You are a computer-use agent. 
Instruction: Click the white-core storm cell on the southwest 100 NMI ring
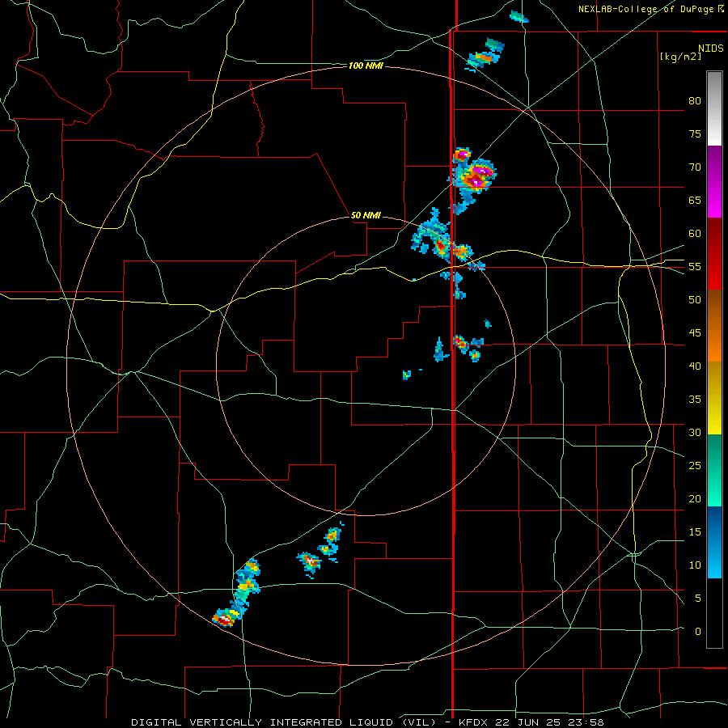point(225,619)
